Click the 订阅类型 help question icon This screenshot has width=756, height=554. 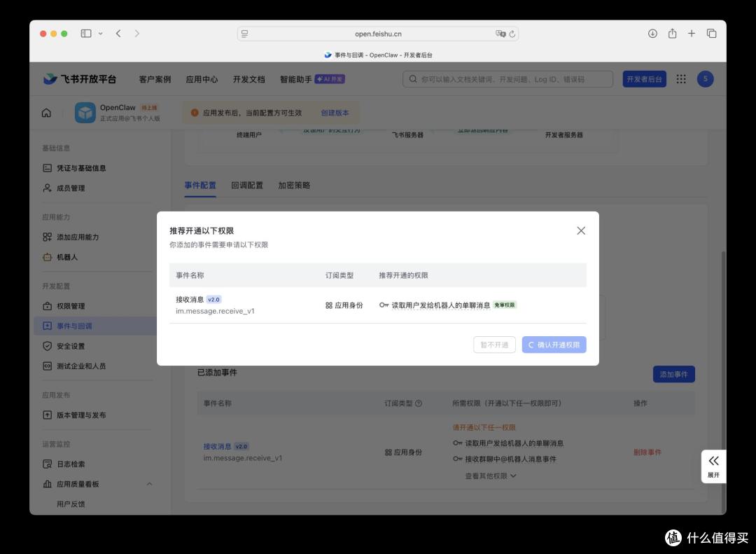(419, 403)
